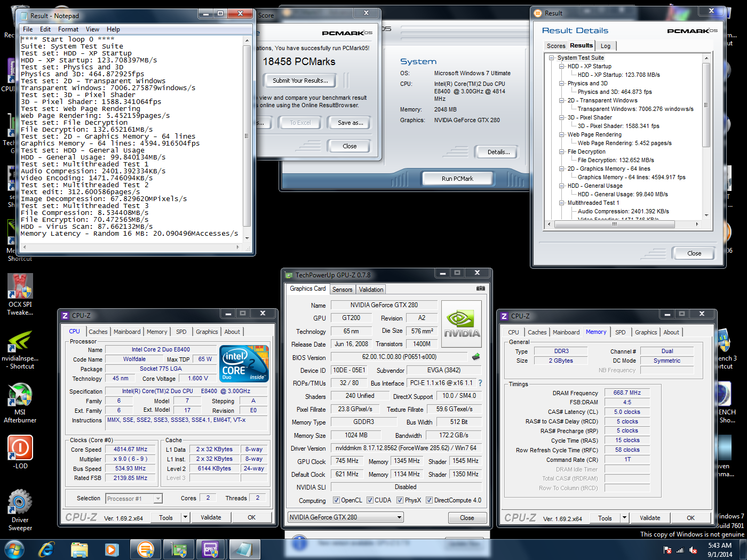Collapse HDD - XP Startup tree node
The height and width of the screenshot is (560, 747).
point(562,66)
